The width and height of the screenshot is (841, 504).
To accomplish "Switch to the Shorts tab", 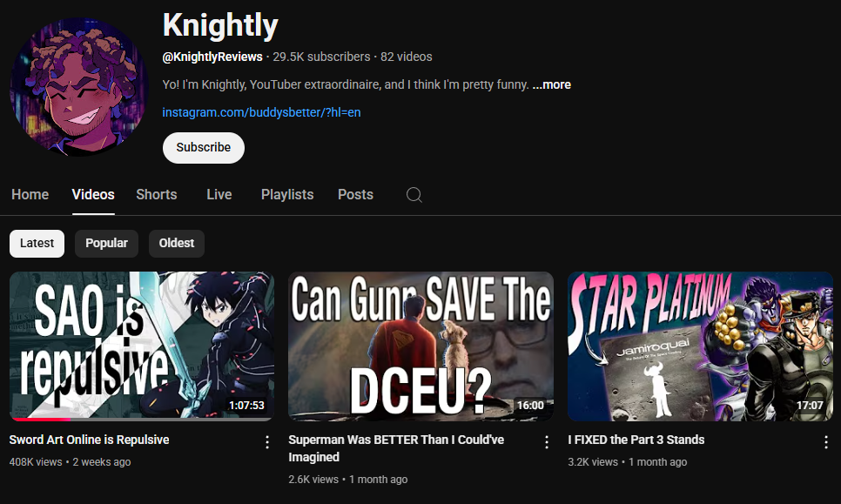I will click(x=157, y=195).
